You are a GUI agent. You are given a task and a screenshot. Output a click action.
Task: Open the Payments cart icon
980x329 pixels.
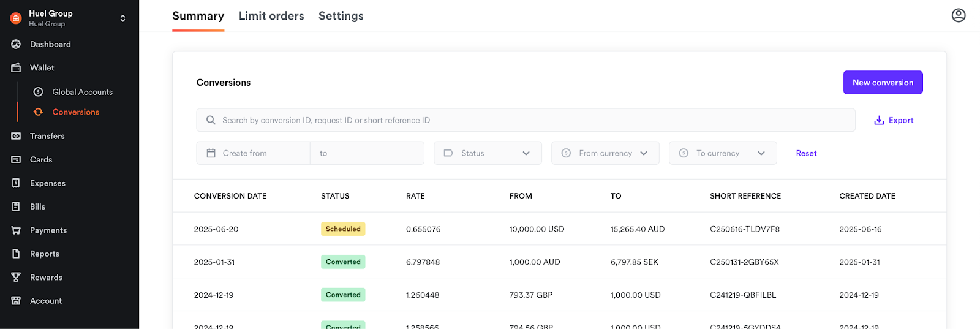(16, 230)
